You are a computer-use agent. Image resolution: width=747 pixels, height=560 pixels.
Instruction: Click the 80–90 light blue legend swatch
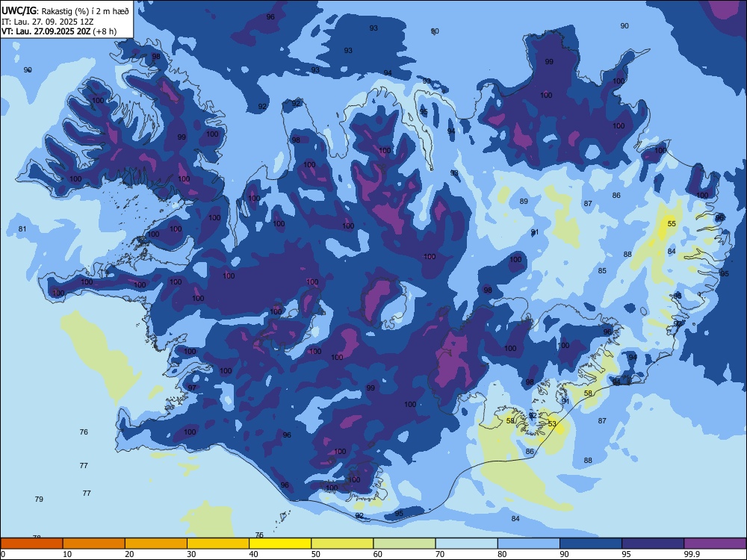529,544
